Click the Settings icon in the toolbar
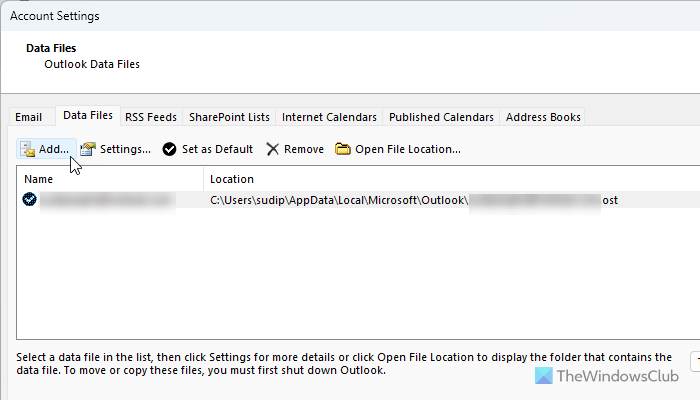 pos(88,149)
